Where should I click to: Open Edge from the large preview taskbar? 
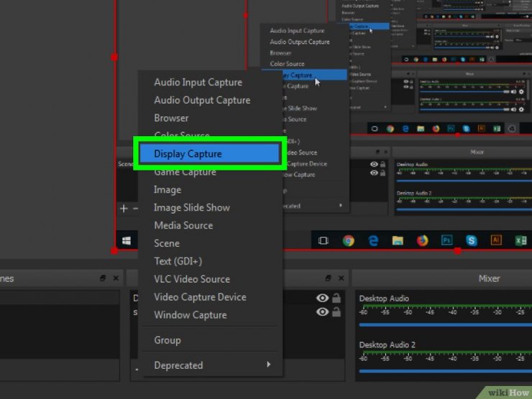click(373, 241)
